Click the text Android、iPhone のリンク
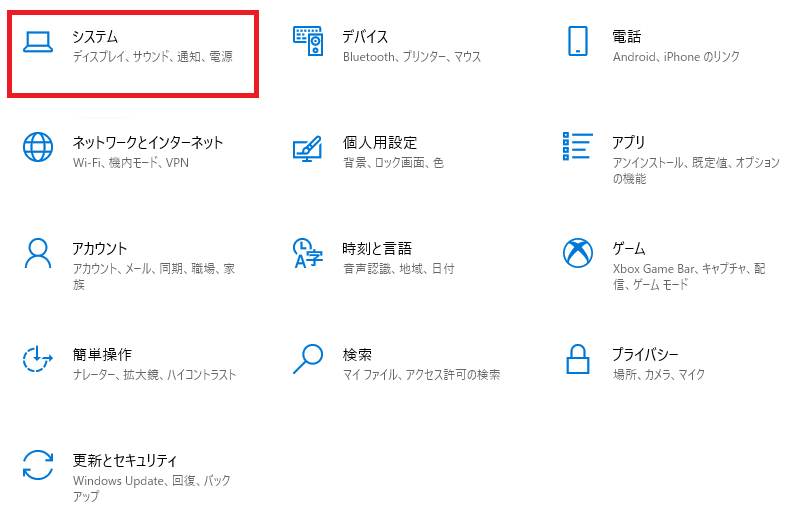Viewport: 804px width, 532px height. tap(676, 57)
